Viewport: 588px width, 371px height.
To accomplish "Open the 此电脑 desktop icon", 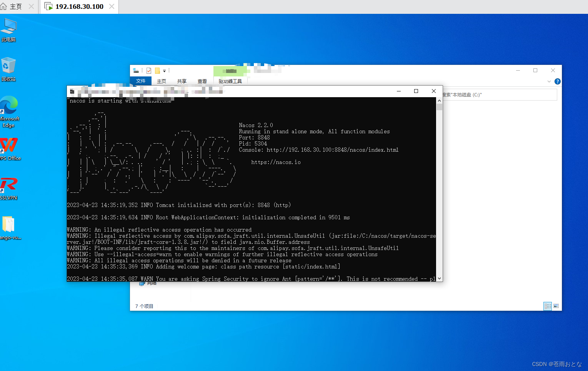I will click(8, 30).
